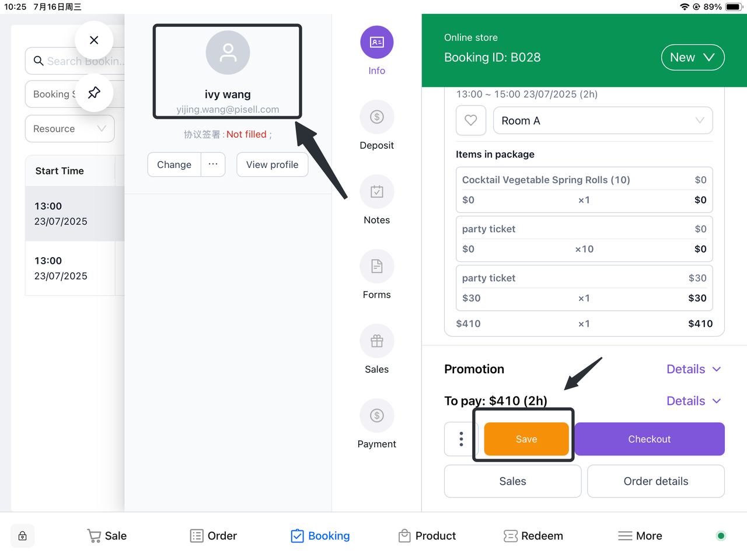Viewport: 747px width, 560px height.
Task: Toggle the heart favorite for Room A
Action: tap(471, 121)
